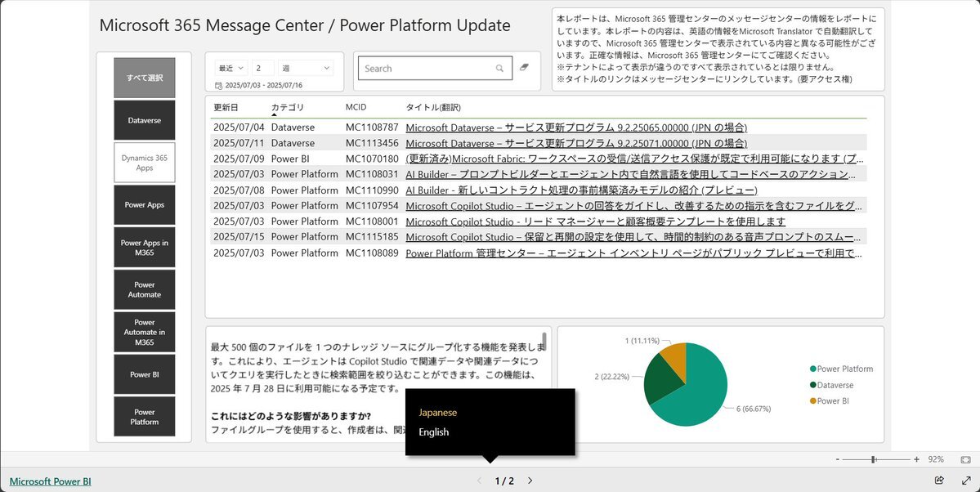The height and width of the screenshot is (492, 980).
Task: Toggle the Dynamics 365 Apps slicer button
Action: pyautogui.click(x=145, y=163)
